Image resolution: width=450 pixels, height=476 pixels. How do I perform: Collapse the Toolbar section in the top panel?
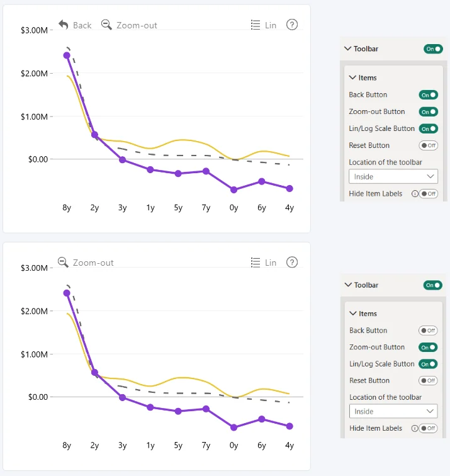(x=348, y=48)
